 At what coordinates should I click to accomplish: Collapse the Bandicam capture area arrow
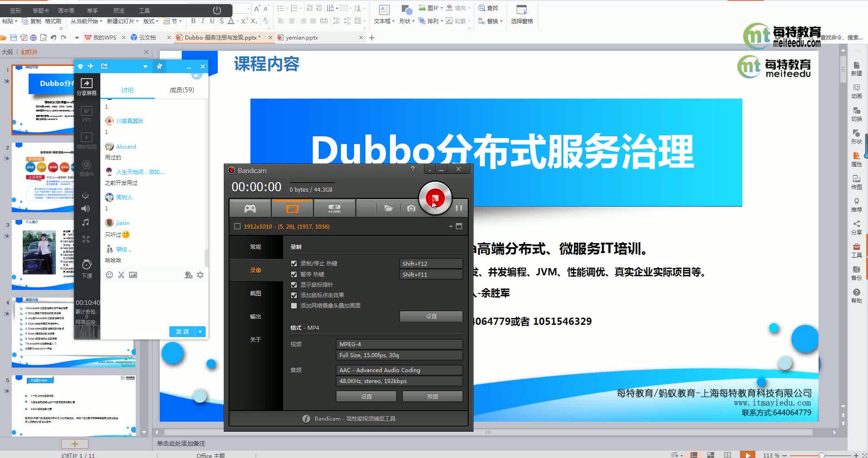pos(451,226)
